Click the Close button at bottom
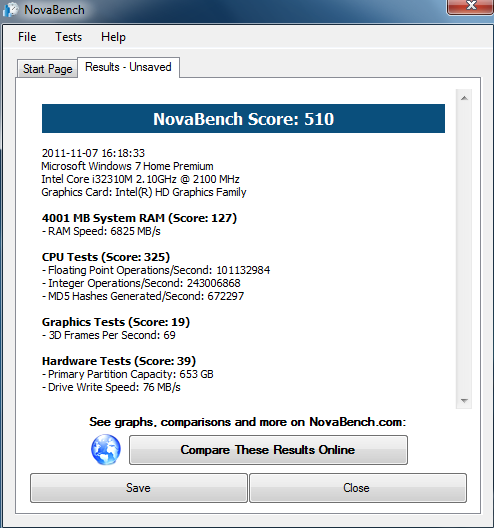The height and width of the screenshot is (528, 494). [x=358, y=488]
